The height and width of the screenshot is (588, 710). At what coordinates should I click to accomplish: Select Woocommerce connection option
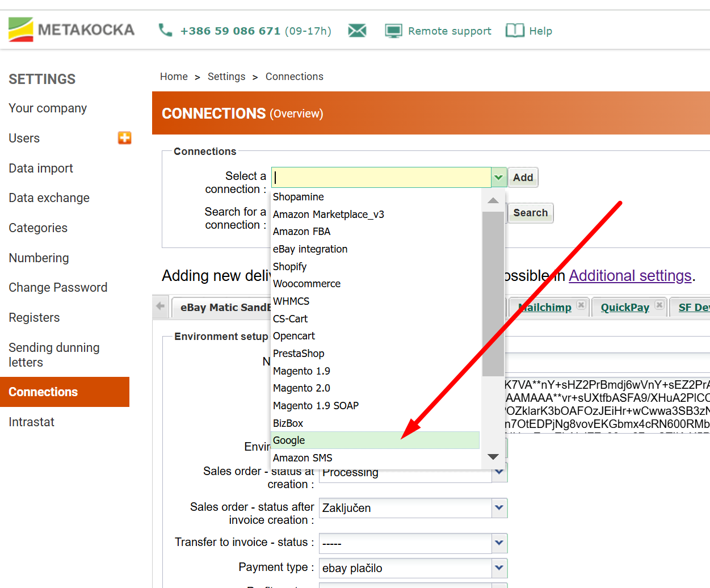point(376,284)
